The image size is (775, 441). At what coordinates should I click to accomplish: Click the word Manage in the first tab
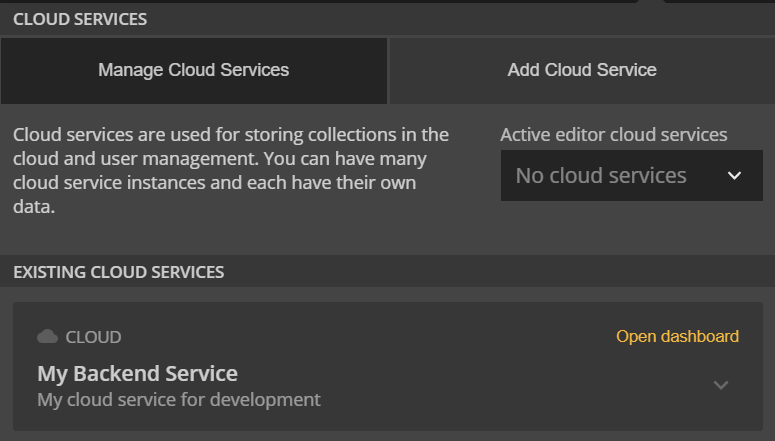(x=130, y=70)
